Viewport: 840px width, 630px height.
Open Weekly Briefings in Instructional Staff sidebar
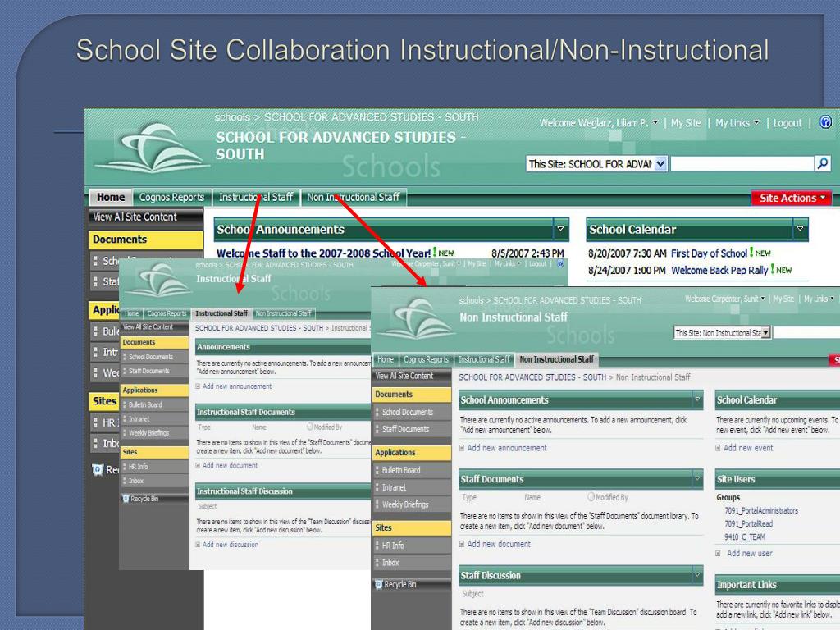(148, 433)
